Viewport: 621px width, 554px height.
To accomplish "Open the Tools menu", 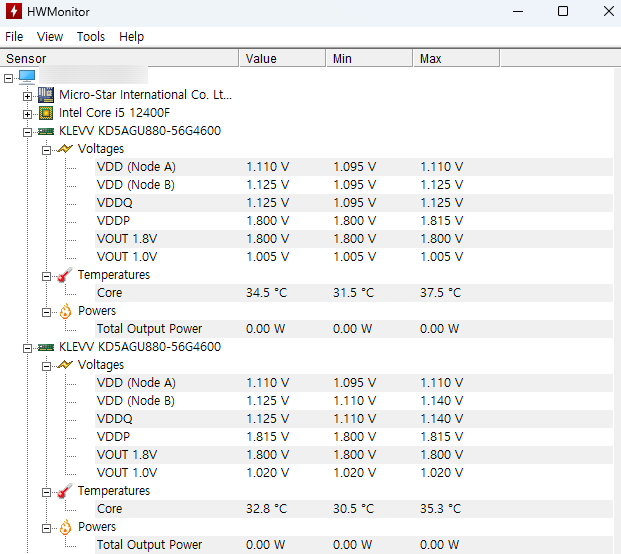I will (91, 37).
